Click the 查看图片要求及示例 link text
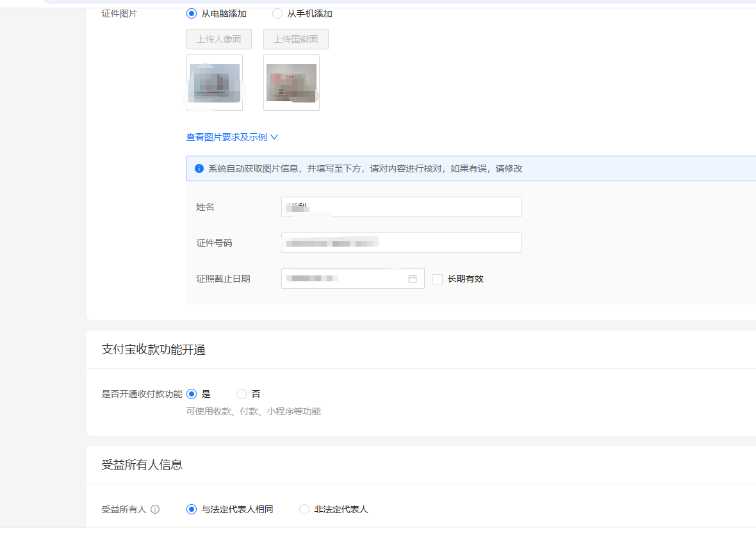The width and height of the screenshot is (756, 540). (226, 137)
